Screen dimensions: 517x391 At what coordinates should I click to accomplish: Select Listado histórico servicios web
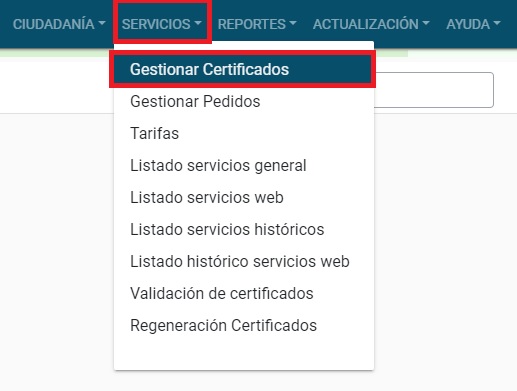244,261
